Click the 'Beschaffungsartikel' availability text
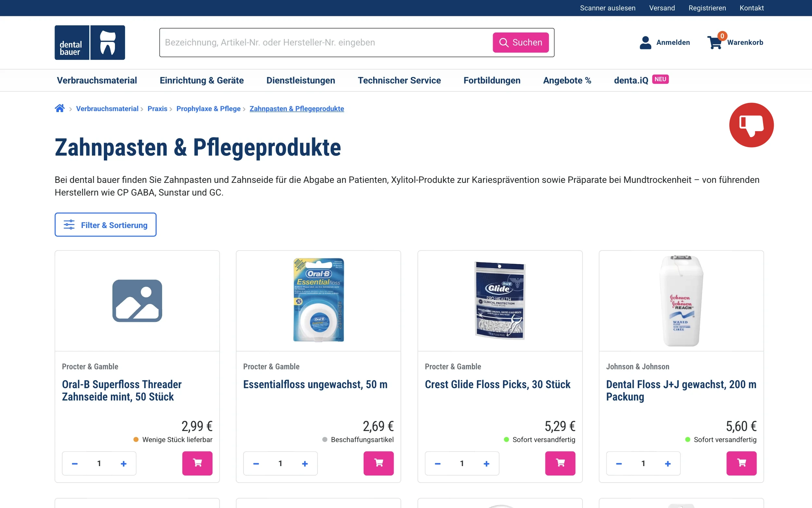 click(x=362, y=439)
